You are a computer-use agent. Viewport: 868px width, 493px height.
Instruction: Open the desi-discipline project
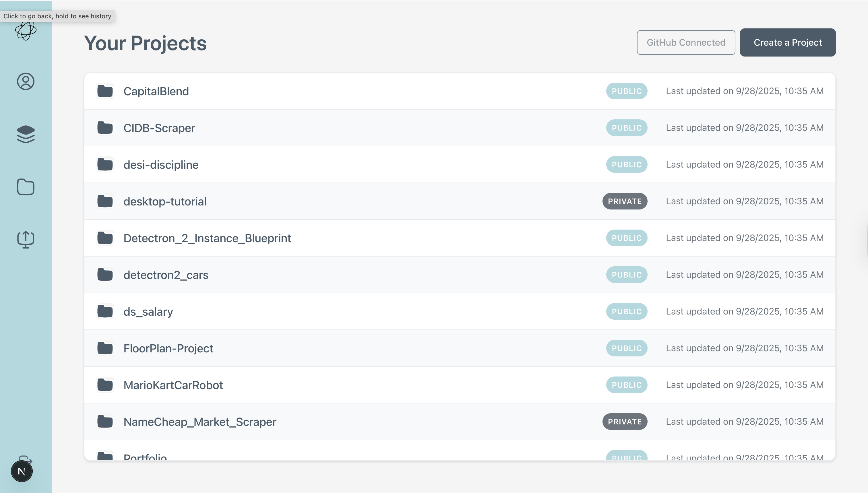point(161,165)
